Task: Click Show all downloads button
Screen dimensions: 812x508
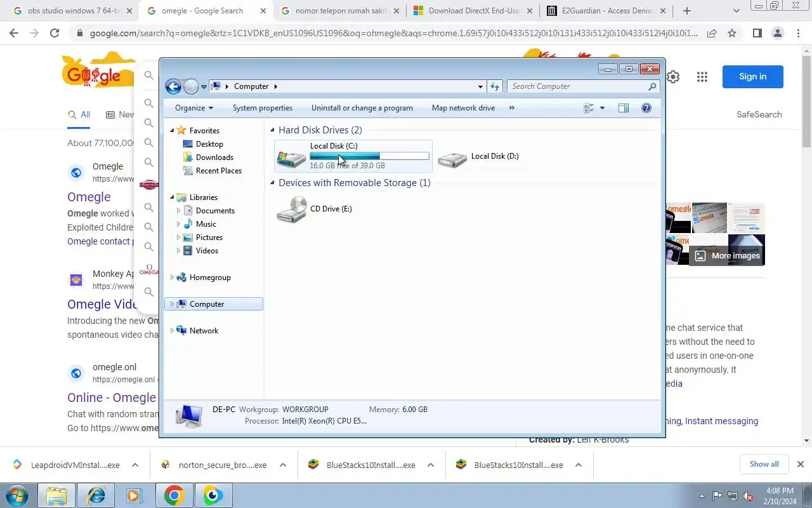Action: click(764, 464)
